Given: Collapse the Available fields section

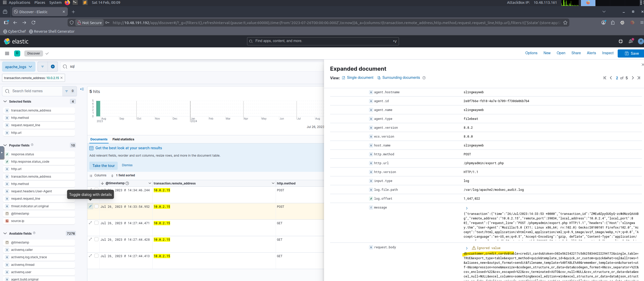Looking at the screenshot, I should coord(5,233).
